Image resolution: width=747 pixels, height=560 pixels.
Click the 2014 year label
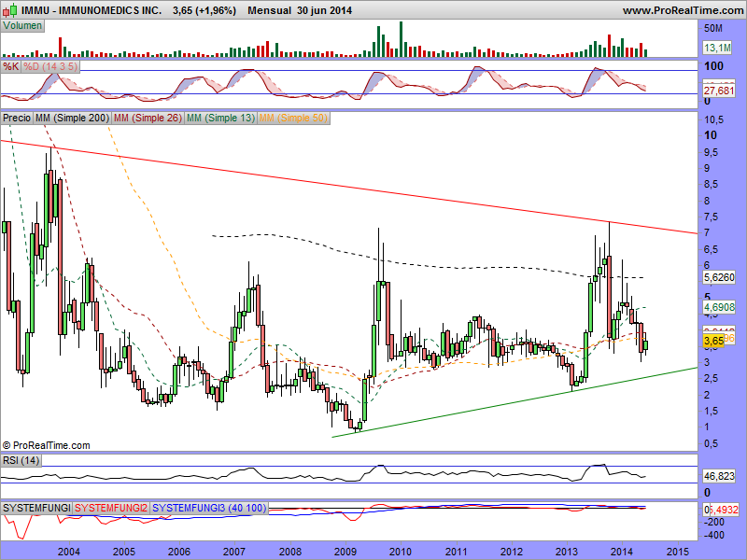point(622,552)
